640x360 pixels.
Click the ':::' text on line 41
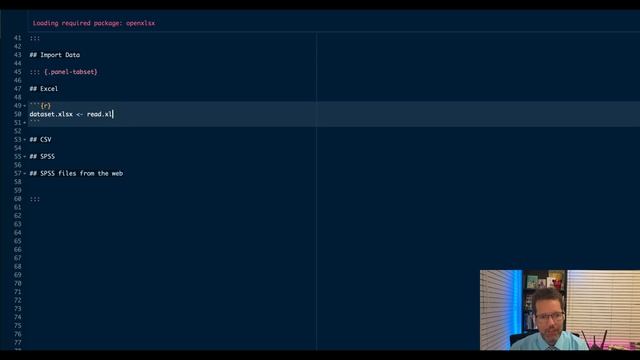tap(35, 38)
